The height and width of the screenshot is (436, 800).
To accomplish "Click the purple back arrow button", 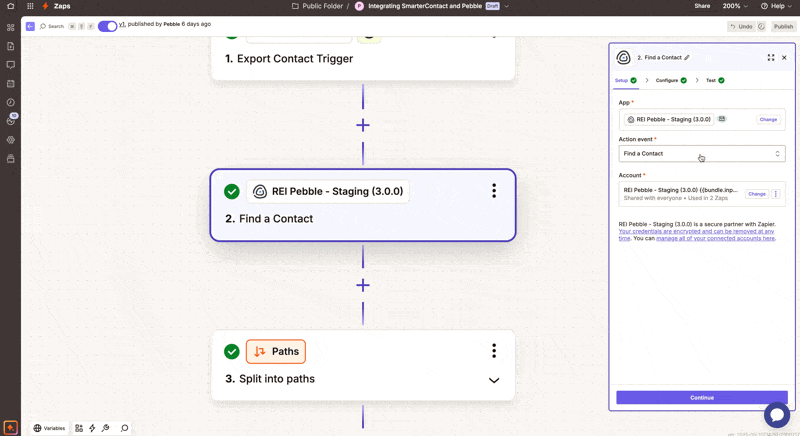I will (x=30, y=26).
